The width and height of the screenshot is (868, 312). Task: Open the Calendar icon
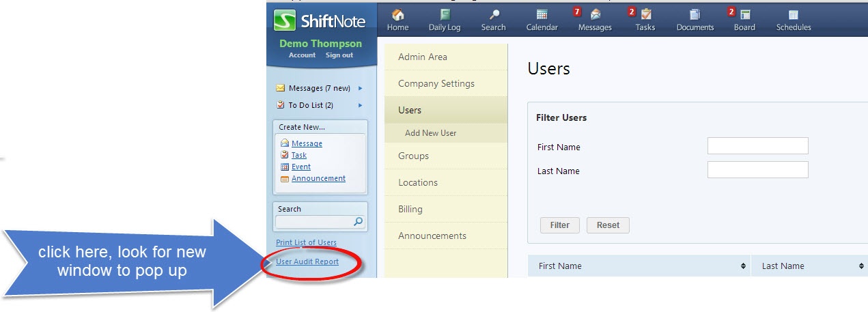click(542, 15)
